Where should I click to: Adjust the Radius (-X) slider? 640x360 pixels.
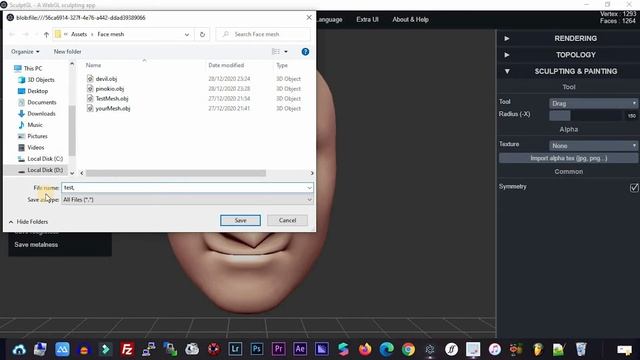pyautogui.click(x=586, y=116)
